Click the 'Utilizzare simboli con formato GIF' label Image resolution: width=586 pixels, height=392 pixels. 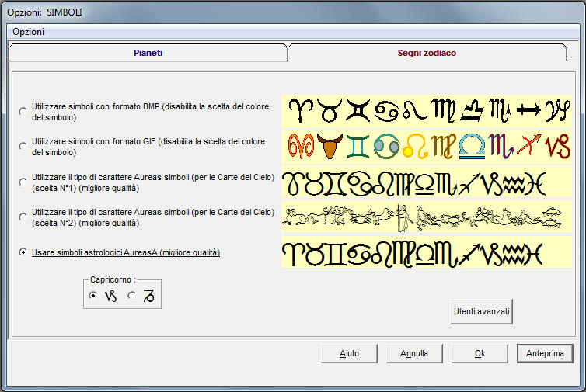pos(148,147)
